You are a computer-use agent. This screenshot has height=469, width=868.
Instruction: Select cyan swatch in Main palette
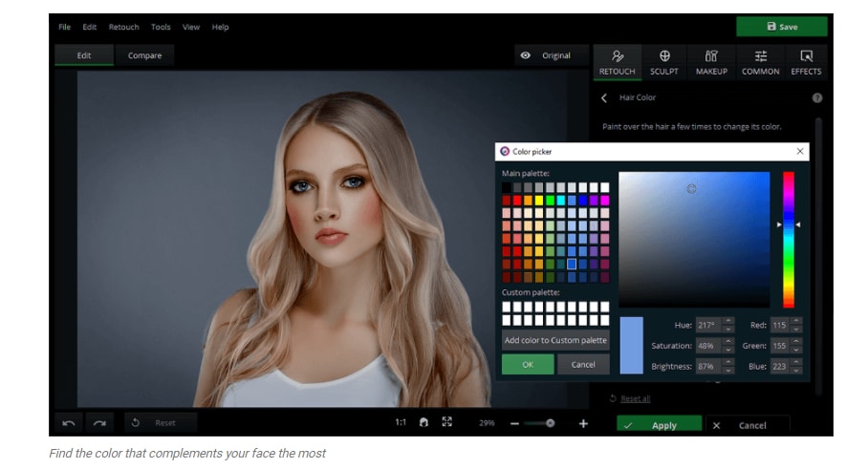561,201
